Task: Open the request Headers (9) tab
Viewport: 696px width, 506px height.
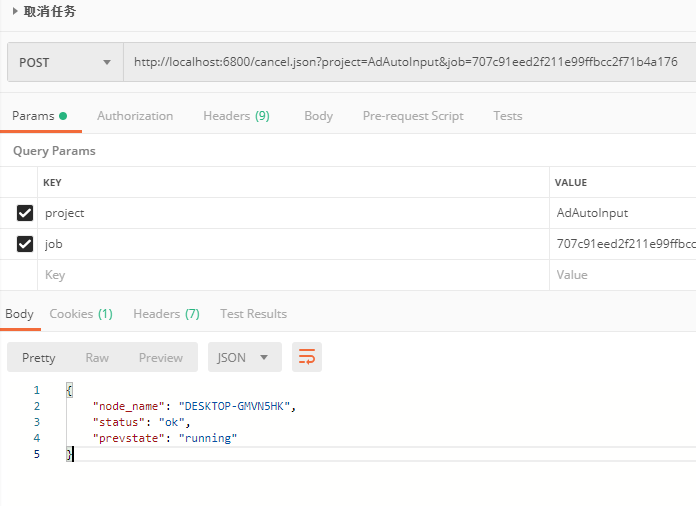Action: click(236, 116)
